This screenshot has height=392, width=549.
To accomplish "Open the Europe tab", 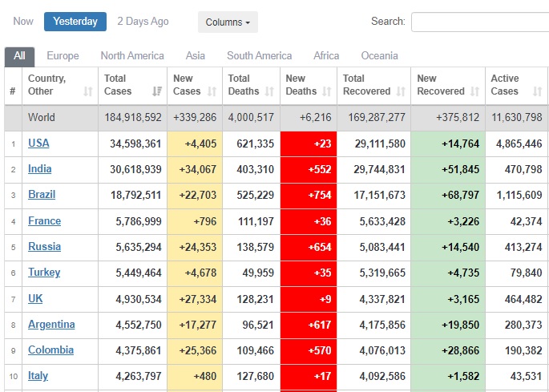I will [63, 55].
